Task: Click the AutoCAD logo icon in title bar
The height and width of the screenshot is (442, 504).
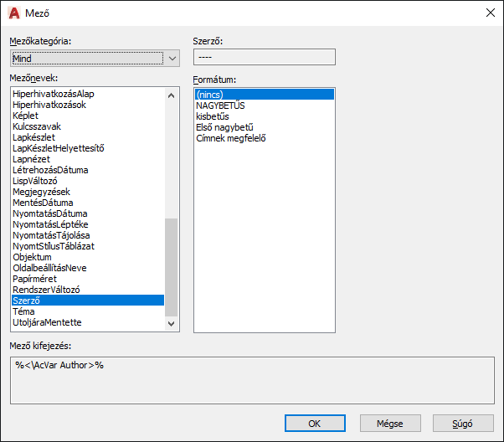Action: pos(14,13)
